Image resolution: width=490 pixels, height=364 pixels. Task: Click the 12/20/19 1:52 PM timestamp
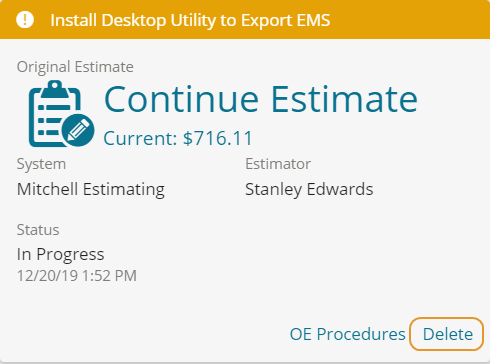(x=77, y=276)
